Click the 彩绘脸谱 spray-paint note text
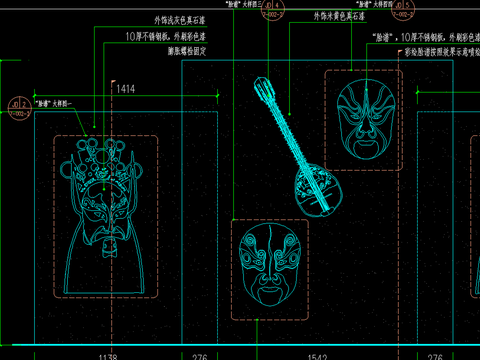The image size is (480, 360). coord(442,52)
